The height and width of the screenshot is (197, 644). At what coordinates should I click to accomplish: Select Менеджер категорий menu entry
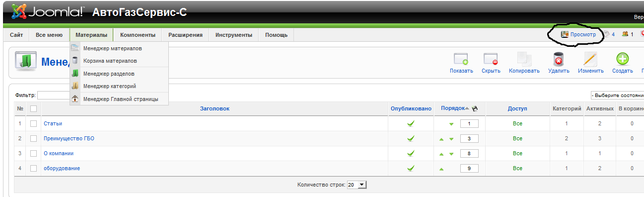[x=110, y=86]
